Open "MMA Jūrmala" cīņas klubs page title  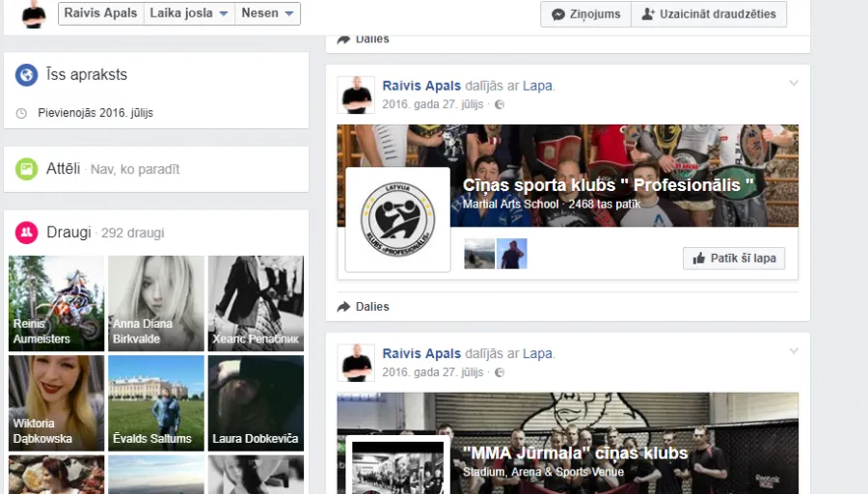click(x=575, y=453)
